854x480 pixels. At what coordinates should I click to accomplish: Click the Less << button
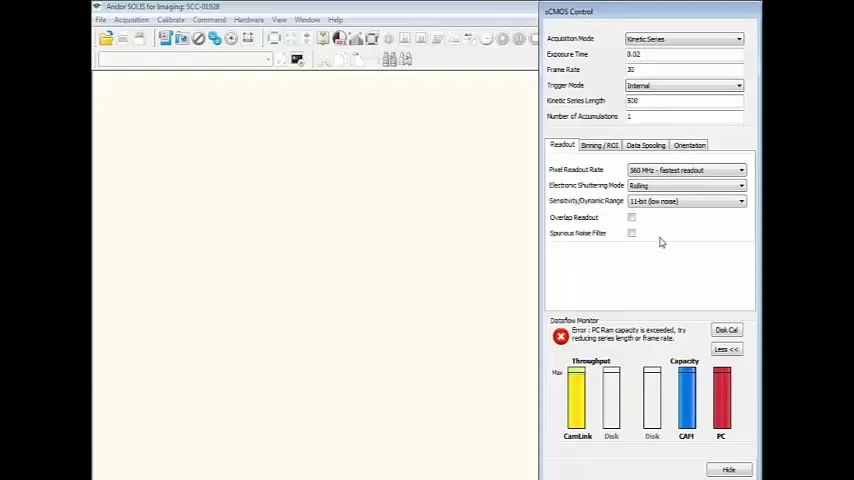(x=727, y=349)
